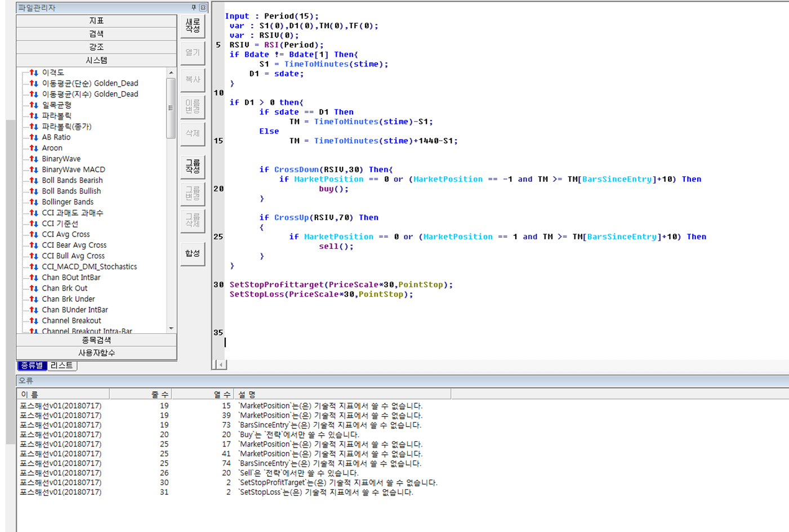789x532 pixels.
Task: Click the system list scroll down arrow
Action: (171, 328)
